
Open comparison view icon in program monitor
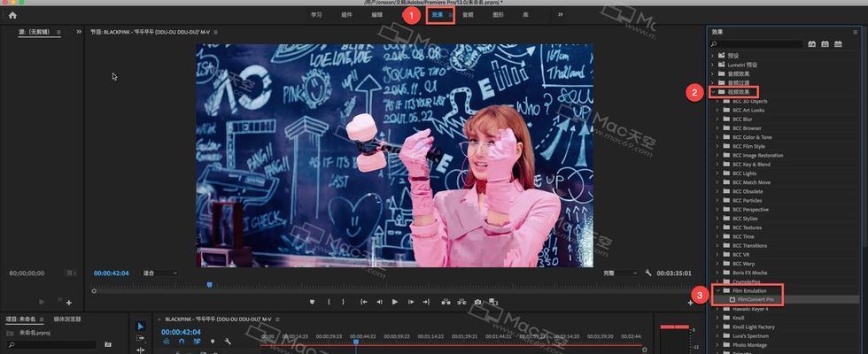pos(493,302)
